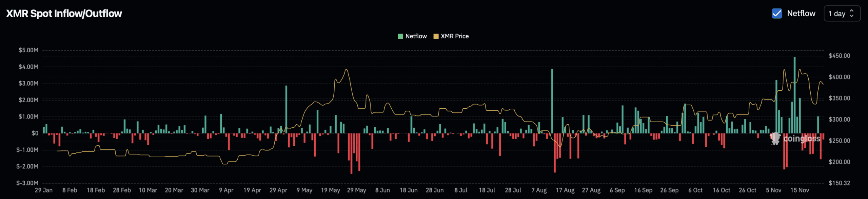Click the $5.00M left axis label

coord(28,50)
